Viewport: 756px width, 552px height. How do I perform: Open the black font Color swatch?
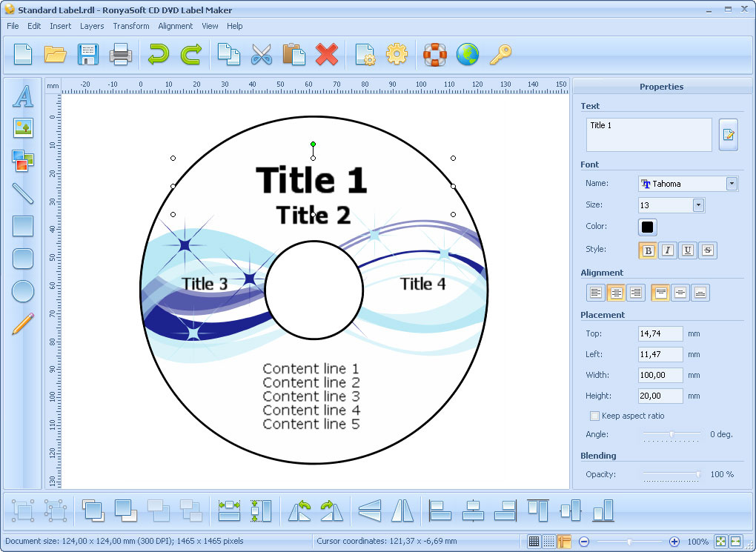click(x=647, y=227)
